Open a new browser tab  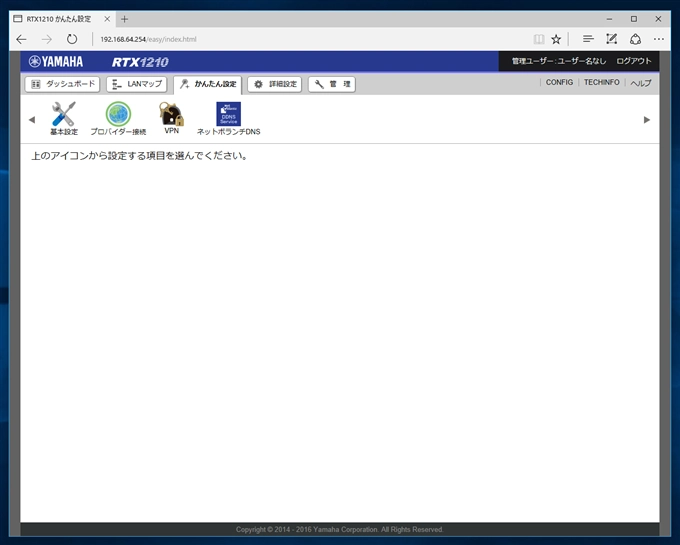(x=124, y=19)
